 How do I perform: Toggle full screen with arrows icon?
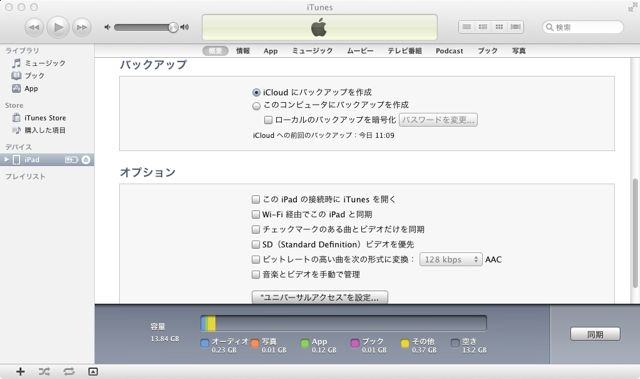pyautogui.click(x=632, y=7)
